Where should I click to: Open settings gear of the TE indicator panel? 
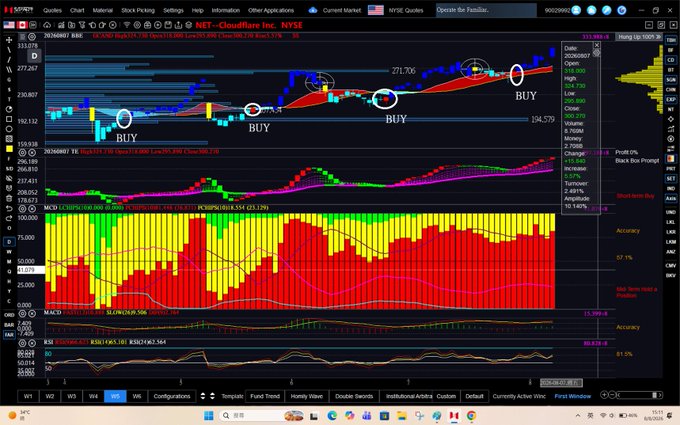pos(22,152)
